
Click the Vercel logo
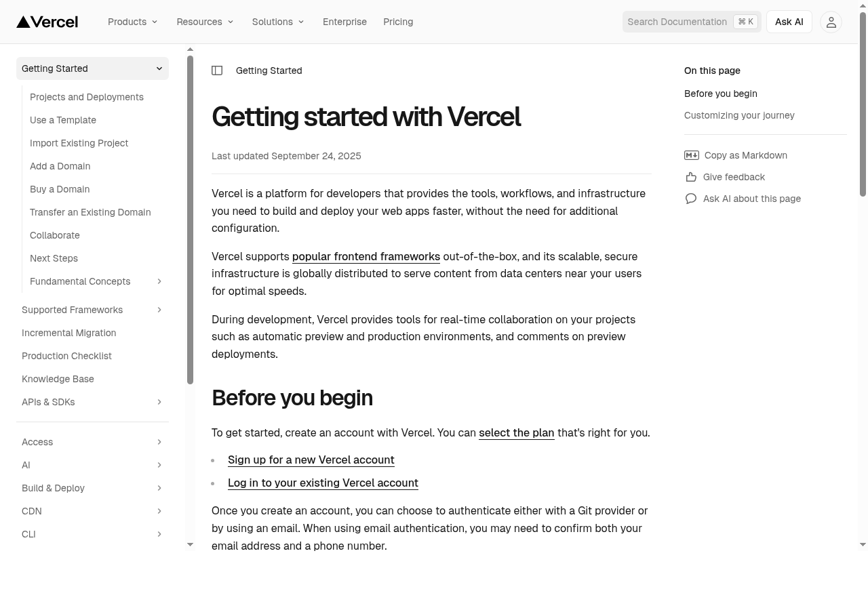point(46,22)
